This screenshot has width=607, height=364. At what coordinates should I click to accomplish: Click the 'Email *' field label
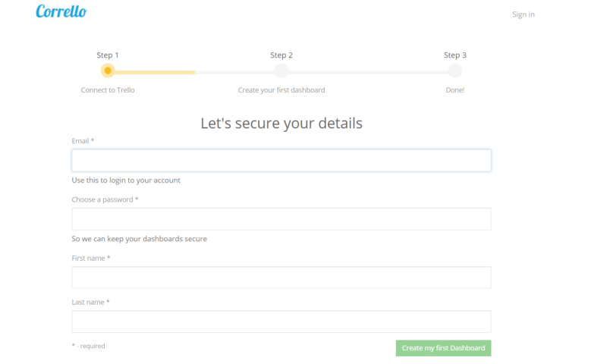83,141
